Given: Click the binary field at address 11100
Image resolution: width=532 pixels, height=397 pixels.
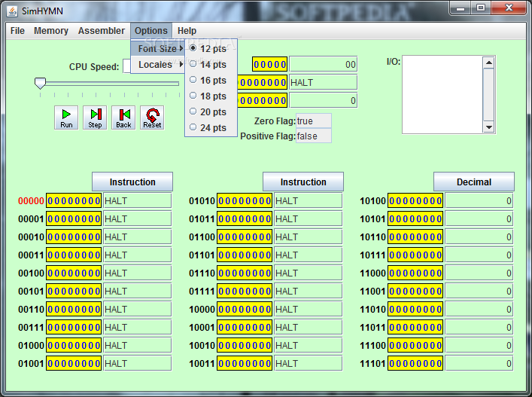Looking at the screenshot, I should [415, 345].
